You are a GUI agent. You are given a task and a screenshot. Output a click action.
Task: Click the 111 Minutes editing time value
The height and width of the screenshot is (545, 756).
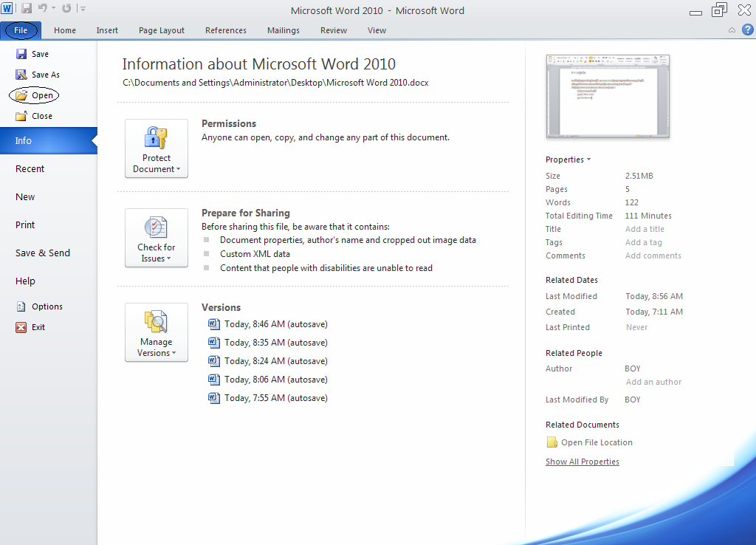pos(648,216)
